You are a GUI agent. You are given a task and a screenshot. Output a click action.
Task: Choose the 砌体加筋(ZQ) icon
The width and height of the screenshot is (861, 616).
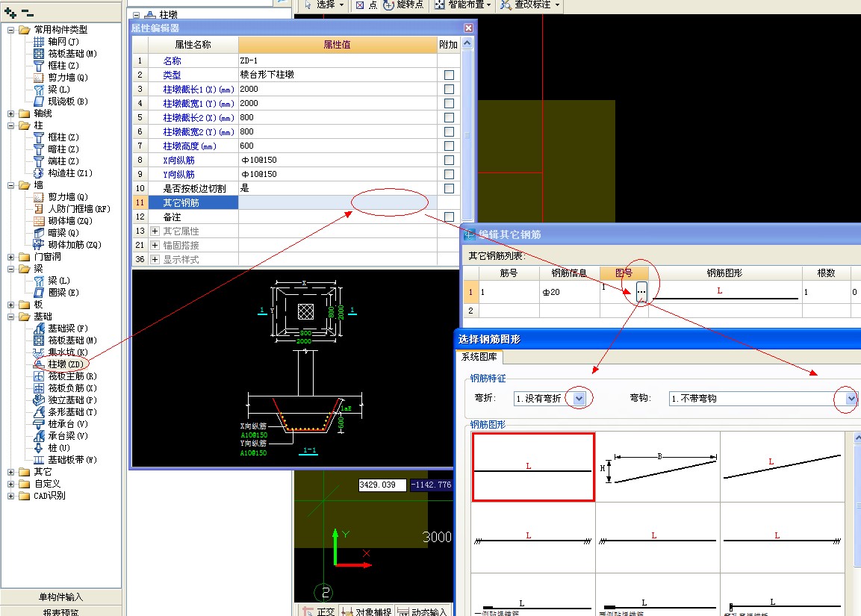coord(38,245)
